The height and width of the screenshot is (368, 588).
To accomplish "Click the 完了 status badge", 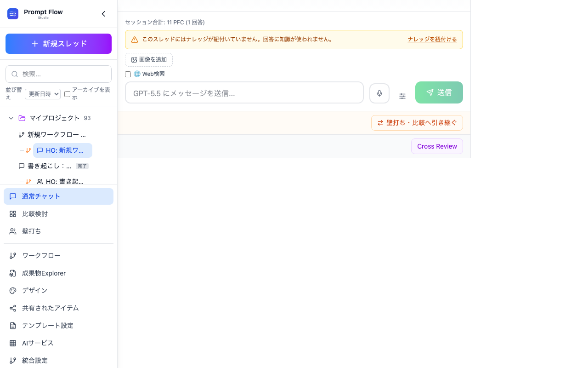I will (82, 166).
